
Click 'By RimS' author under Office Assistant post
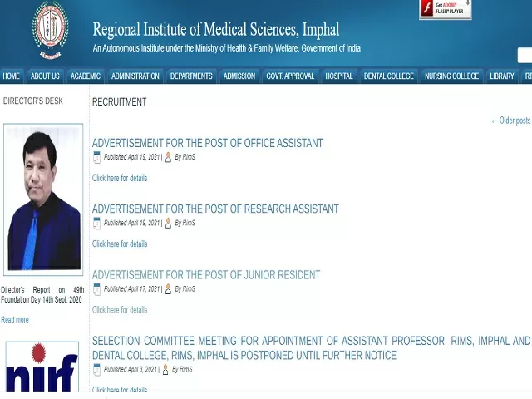[185, 157]
